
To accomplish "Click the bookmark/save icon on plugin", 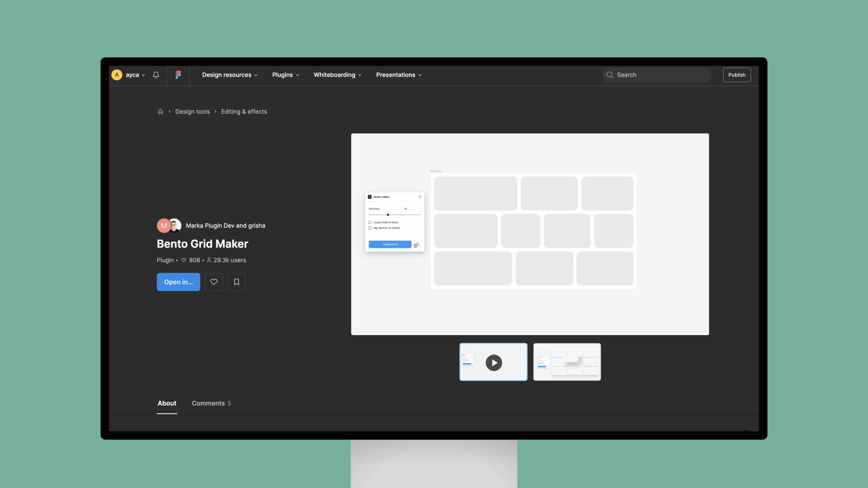I will point(236,282).
